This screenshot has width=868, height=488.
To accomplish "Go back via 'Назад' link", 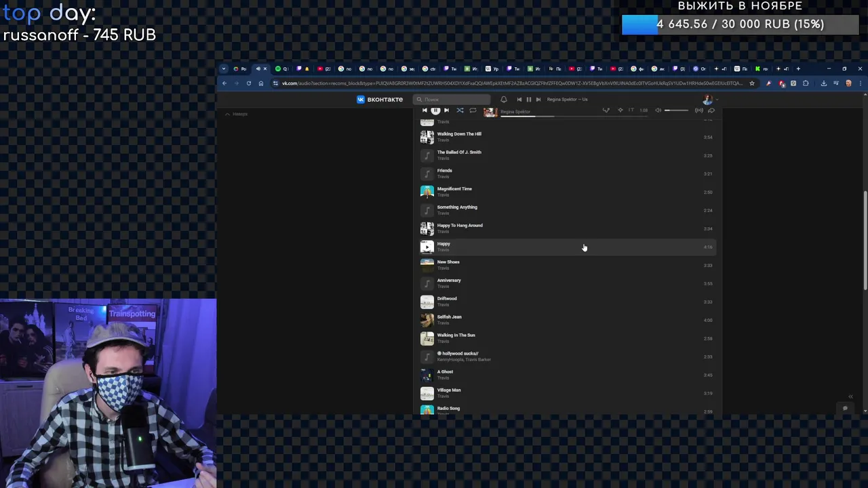I will click(237, 114).
